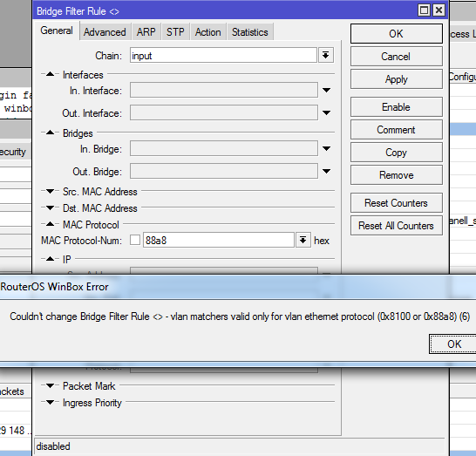
Task: Click the In. Bridge field
Action: [224, 148]
